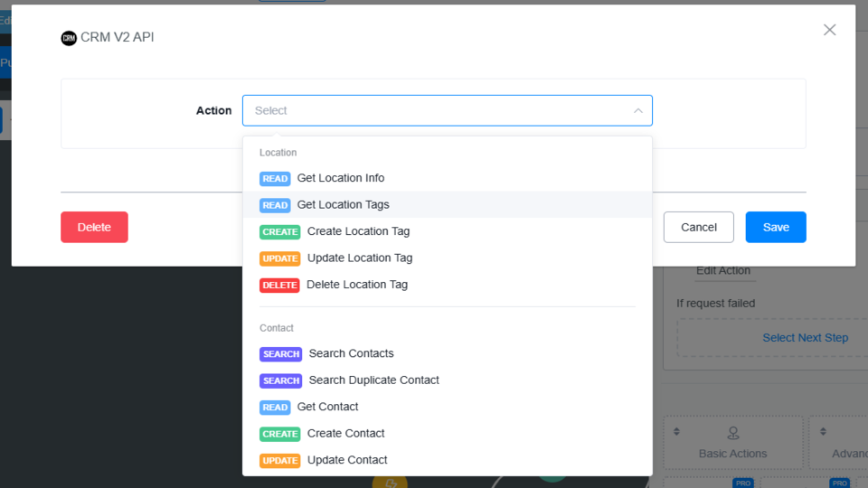Click the Cancel button
Screen dimensions: 868x488
(x=699, y=227)
